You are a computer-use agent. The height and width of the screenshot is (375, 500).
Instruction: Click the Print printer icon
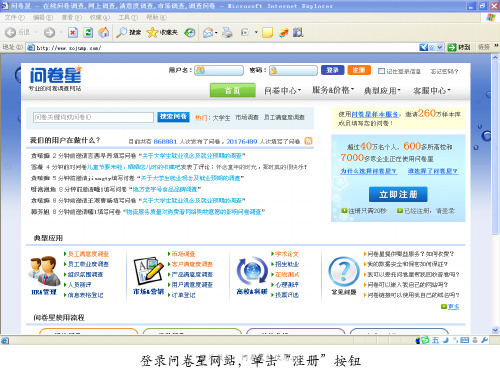coord(227,32)
